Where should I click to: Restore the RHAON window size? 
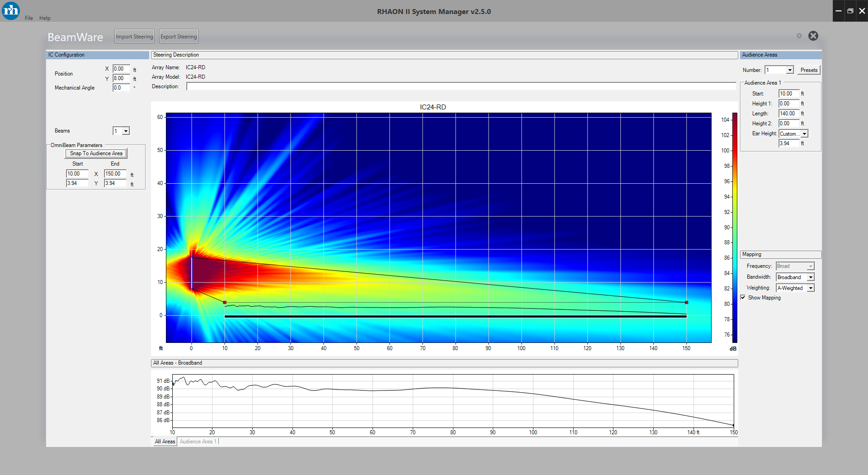point(850,11)
